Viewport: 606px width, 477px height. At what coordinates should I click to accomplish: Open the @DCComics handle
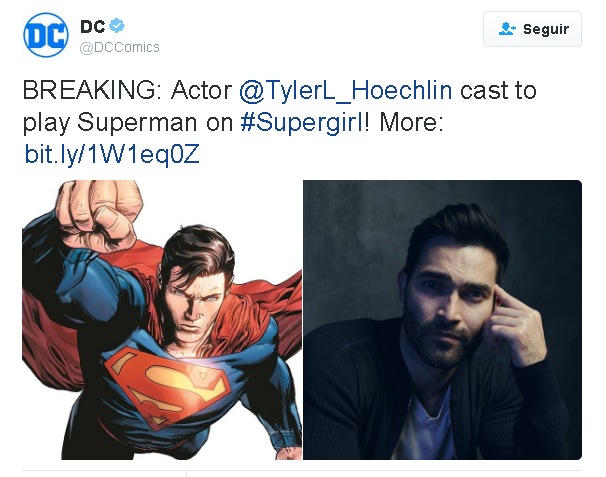click(x=119, y=47)
